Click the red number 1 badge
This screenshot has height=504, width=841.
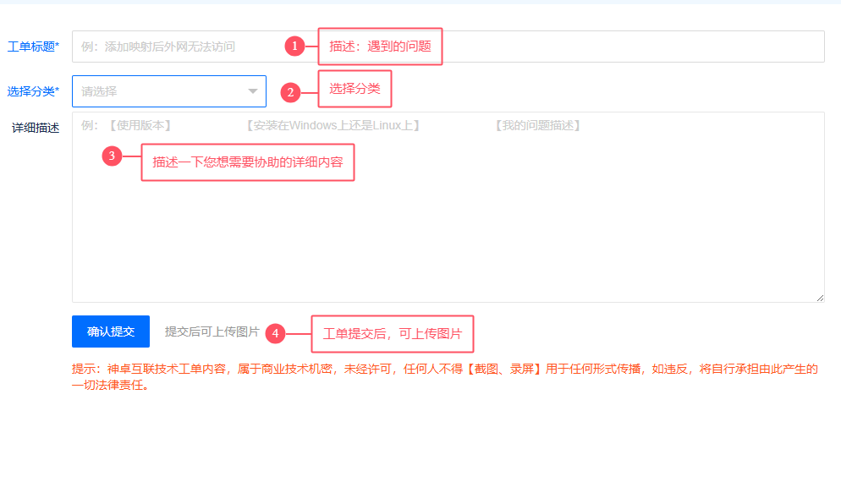point(294,47)
